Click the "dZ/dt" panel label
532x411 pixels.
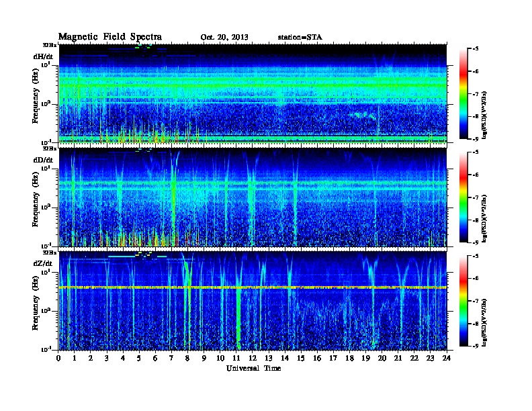tap(43, 263)
